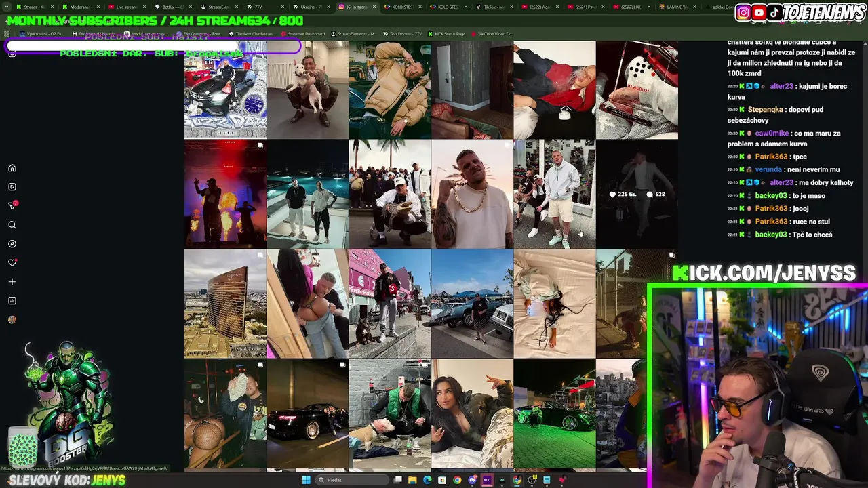This screenshot has height=488, width=868.
Task: Click the Create plus icon
Action: tap(12, 282)
